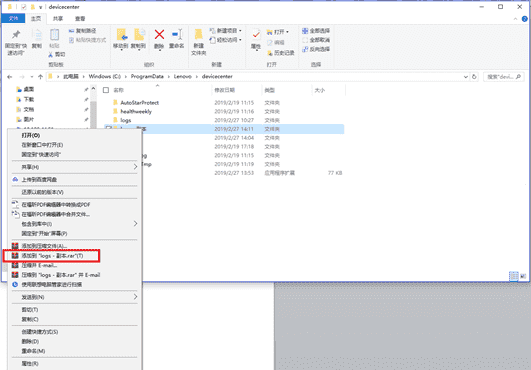The width and height of the screenshot is (531, 370).
Task: Switch to details view at bottom right
Action: click(514, 276)
